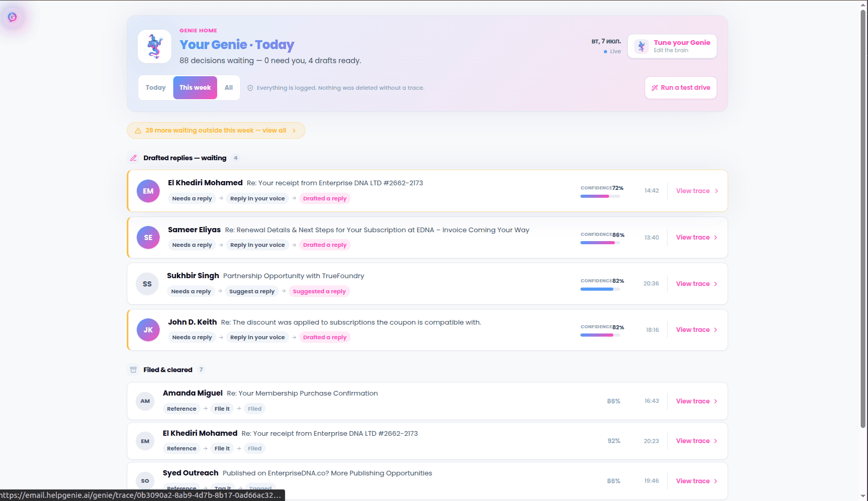This screenshot has width=868, height=501.
Task: Click Filed chip on filed El Khediri row
Action: [255, 449]
